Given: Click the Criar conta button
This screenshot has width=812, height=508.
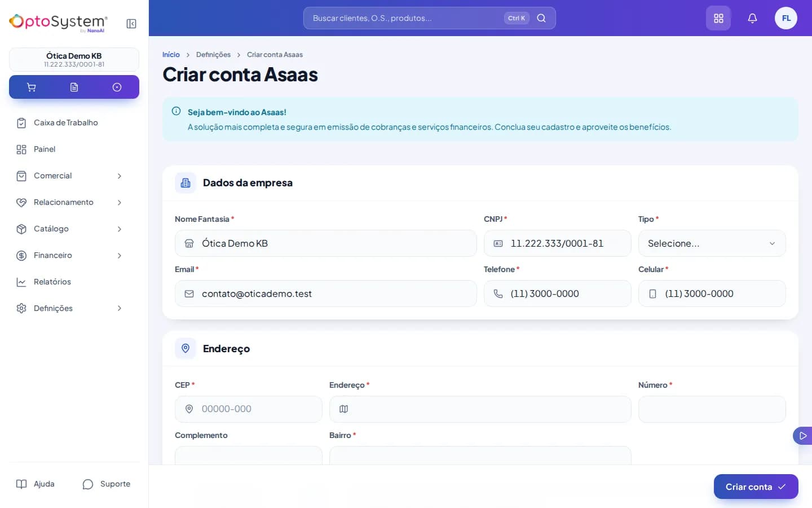Looking at the screenshot, I should coord(756,487).
